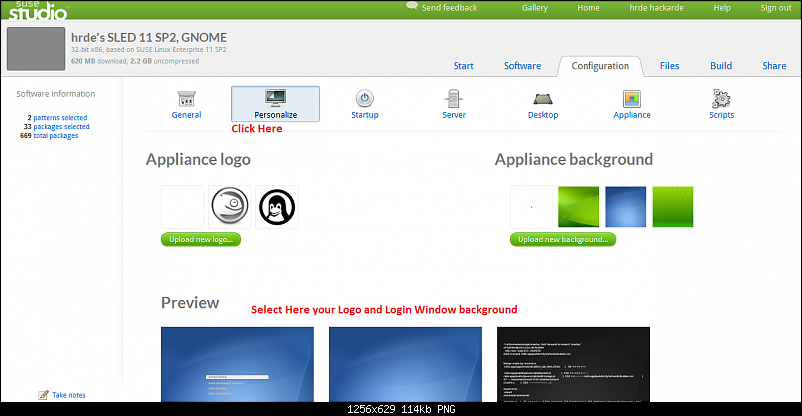Open the Appliance configuration icon
The height and width of the screenshot is (416, 802).
tap(632, 99)
